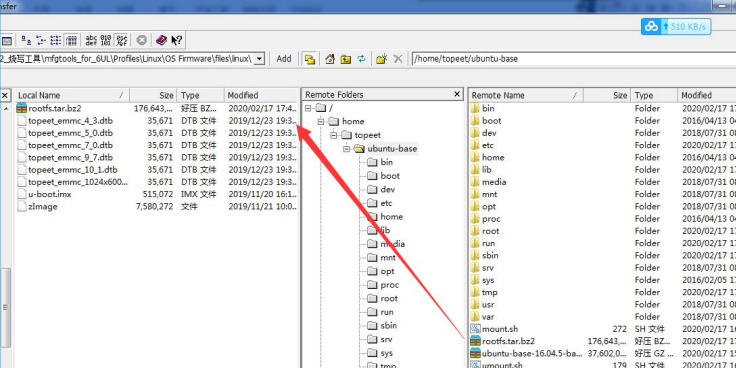
Task: Select local file topeet_emmc_7_0.dtb
Action: tap(70, 145)
